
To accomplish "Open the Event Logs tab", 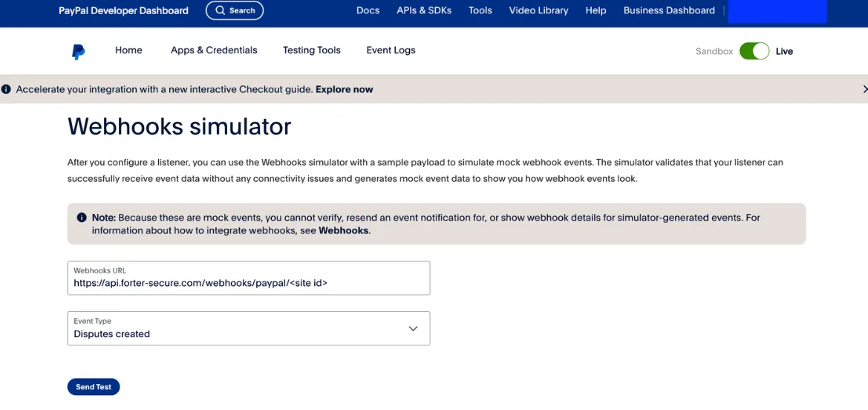I will click(391, 51).
